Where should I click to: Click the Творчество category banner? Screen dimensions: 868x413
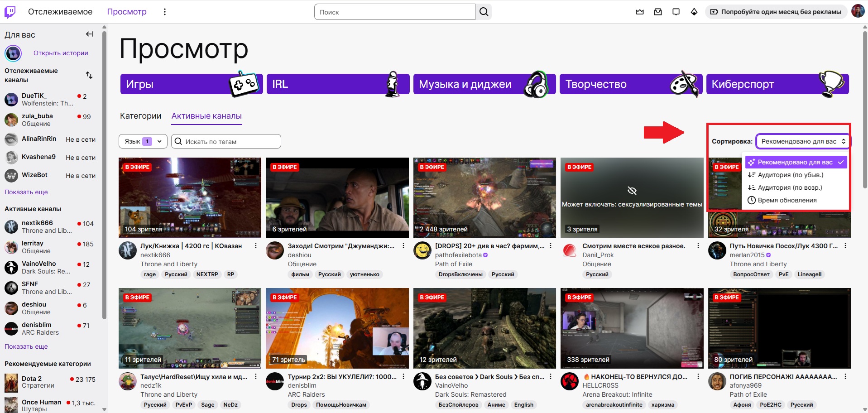click(631, 84)
